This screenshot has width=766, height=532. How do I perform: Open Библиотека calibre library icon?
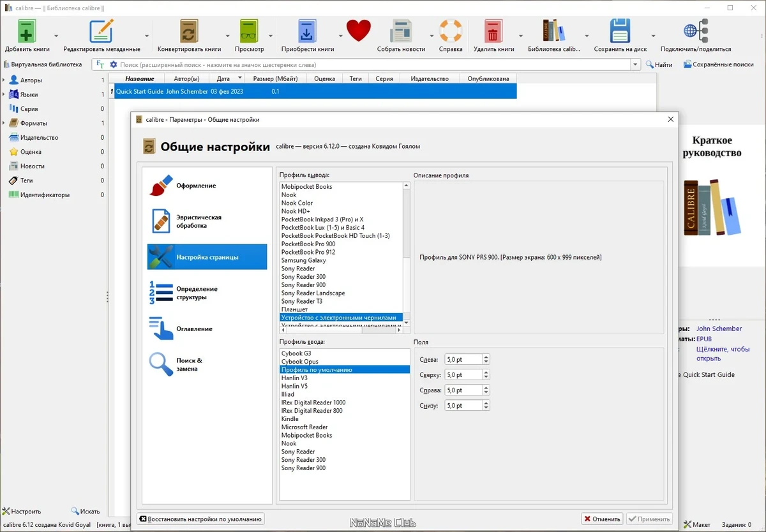click(553, 31)
